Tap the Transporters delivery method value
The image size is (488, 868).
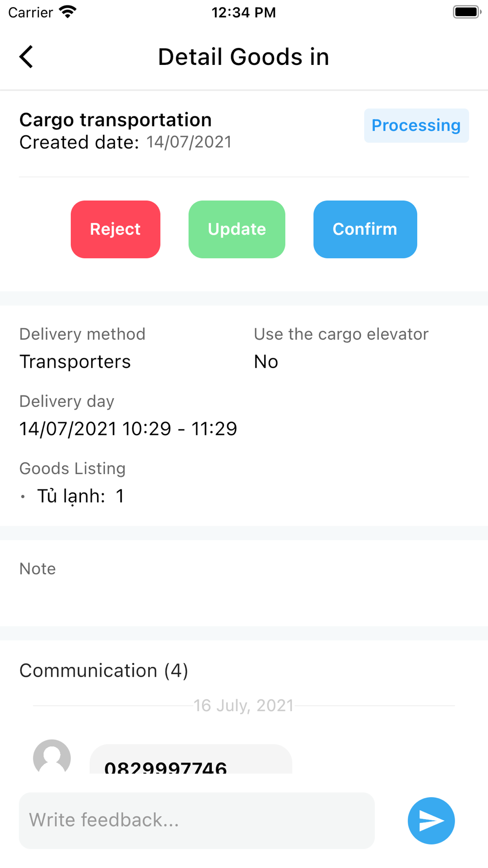click(x=75, y=362)
